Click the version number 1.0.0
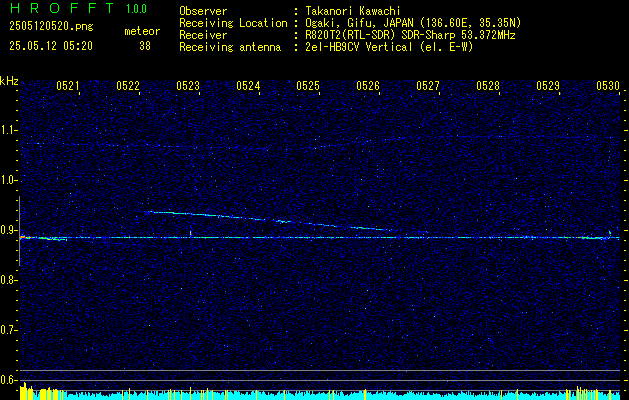Image resolution: width=629 pixels, height=400 pixels. point(136,9)
